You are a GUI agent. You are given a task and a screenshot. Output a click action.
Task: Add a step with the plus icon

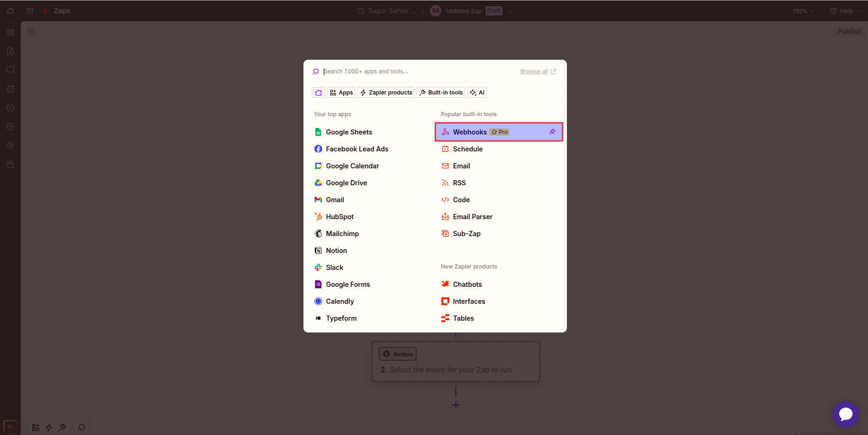coord(455,405)
